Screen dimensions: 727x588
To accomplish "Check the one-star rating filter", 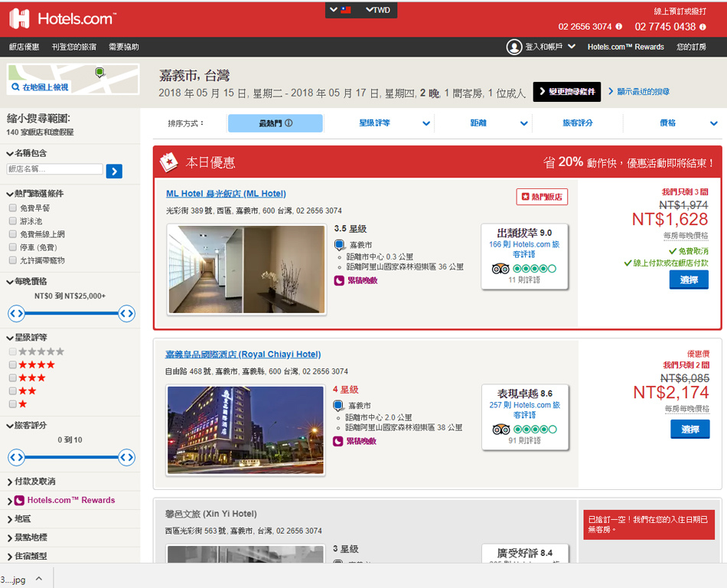I will click(13, 404).
